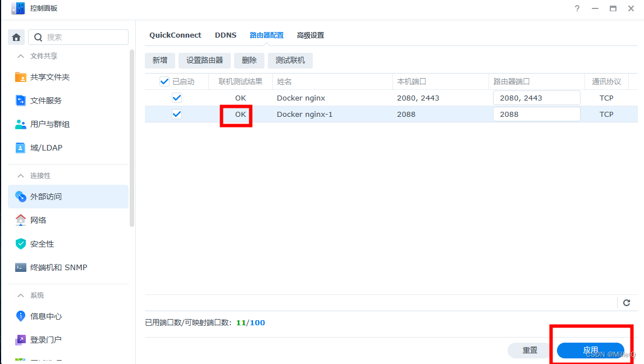Switch to the DDNS tab
The image size is (644, 364).
[226, 35]
